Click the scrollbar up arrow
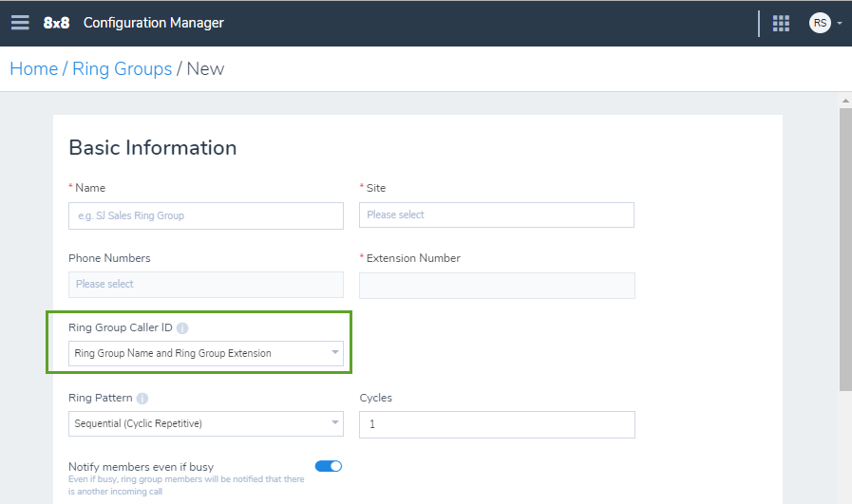This screenshot has width=852, height=504. [x=845, y=101]
